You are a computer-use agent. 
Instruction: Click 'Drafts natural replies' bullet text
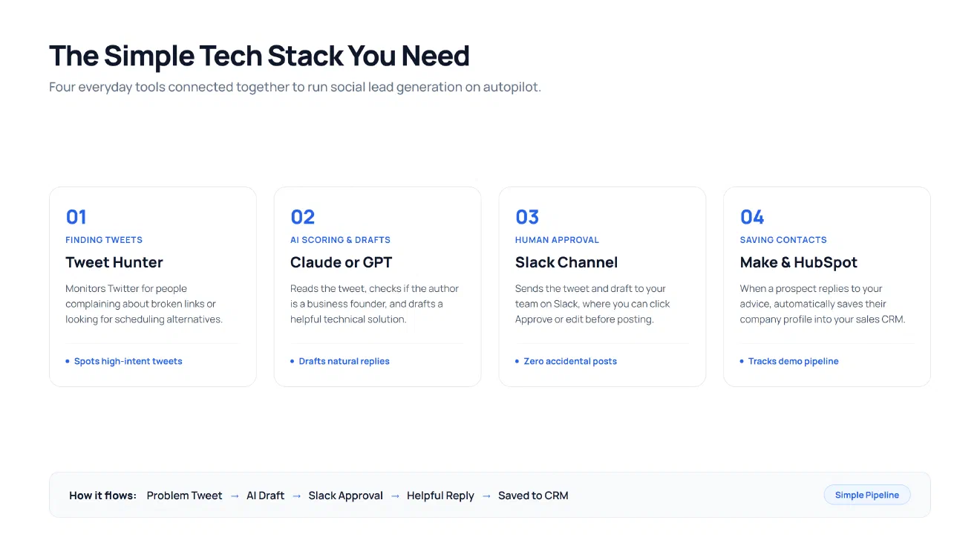click(x=344, y=361)
